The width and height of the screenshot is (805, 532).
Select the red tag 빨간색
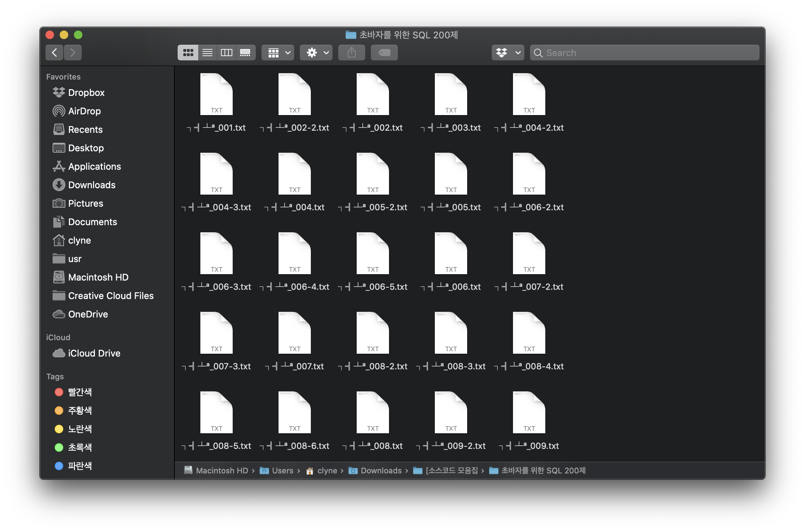point(80,392)
